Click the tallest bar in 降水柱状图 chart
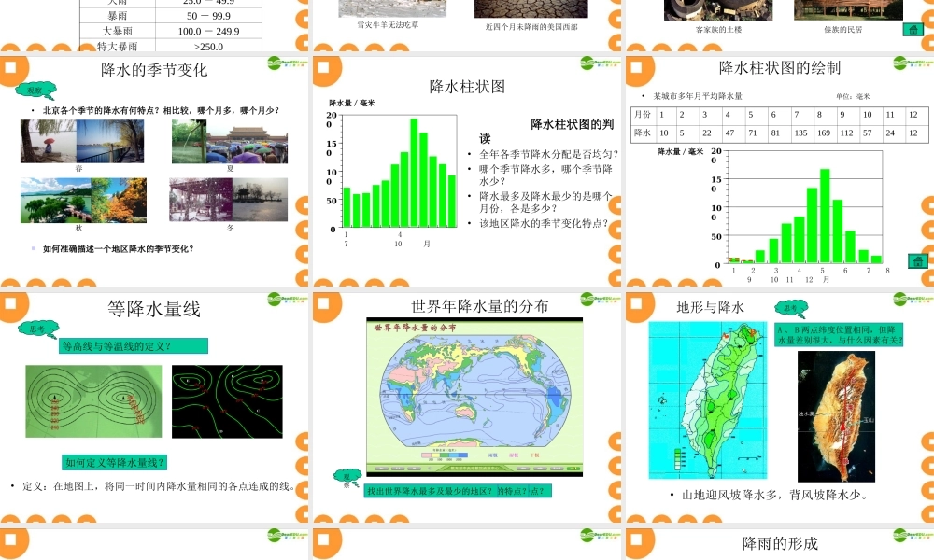This screenshot has height=560, width=934. tap(414, 174)
